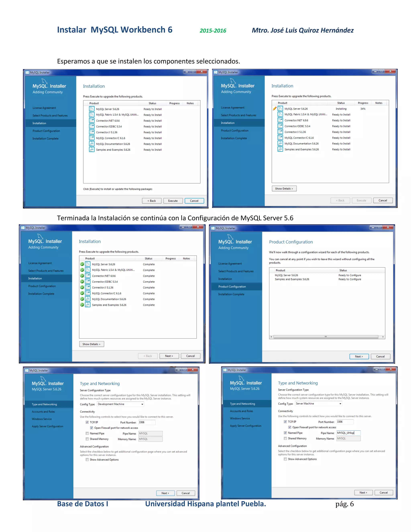Click green check icon for Connector/NET 6.9.6 Complete row
This screenshot has height=532, width=411.
pyautogui.click(x=82, y=276)
